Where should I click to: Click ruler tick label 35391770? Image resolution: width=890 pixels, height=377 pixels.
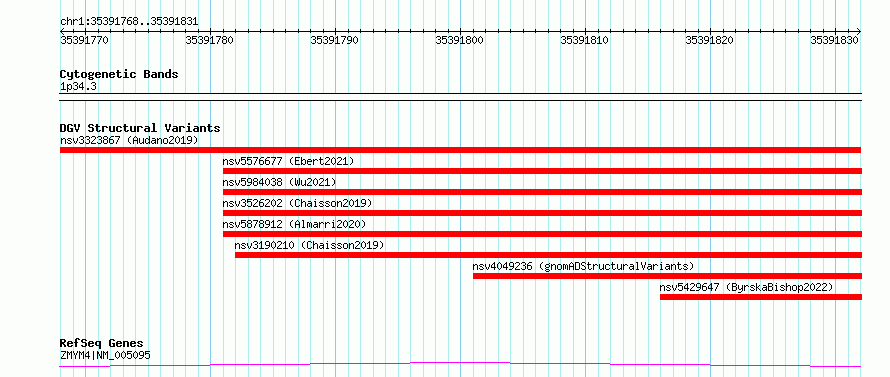85,40
